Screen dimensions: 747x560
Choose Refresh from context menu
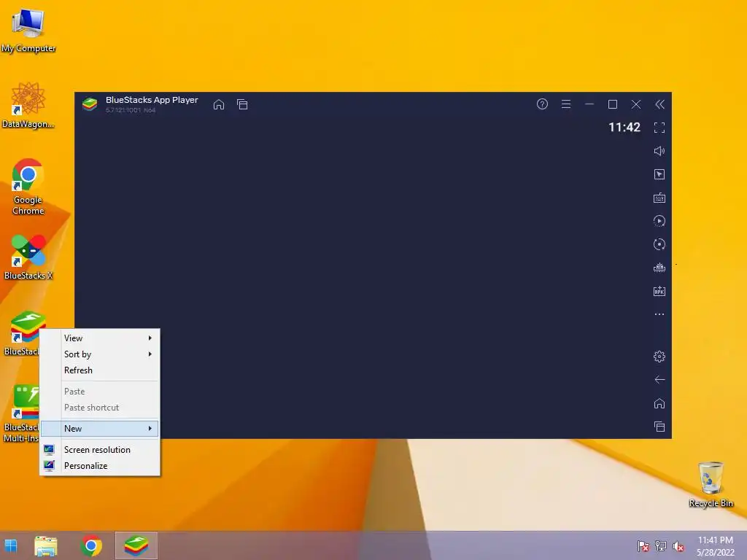(x=99, y=370)
